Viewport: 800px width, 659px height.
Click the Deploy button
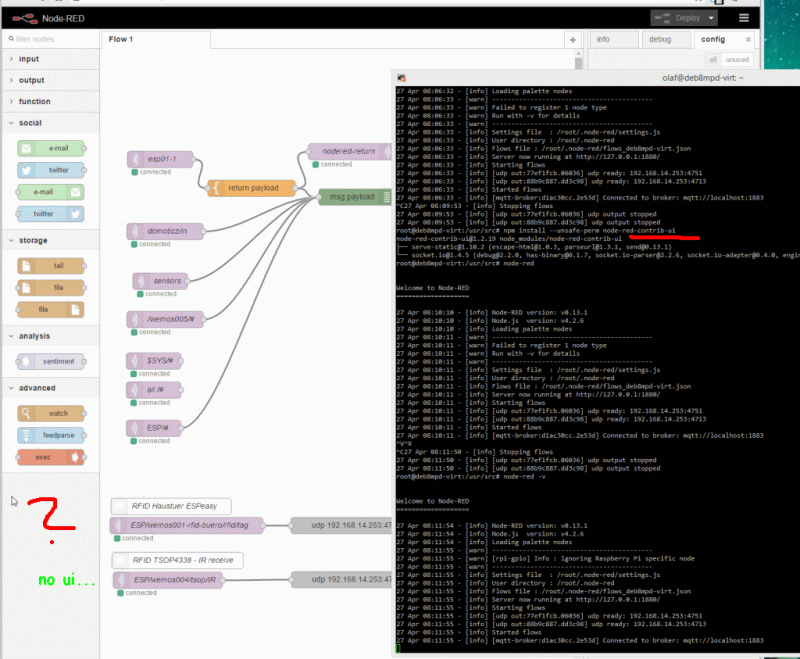pos(678,18)
